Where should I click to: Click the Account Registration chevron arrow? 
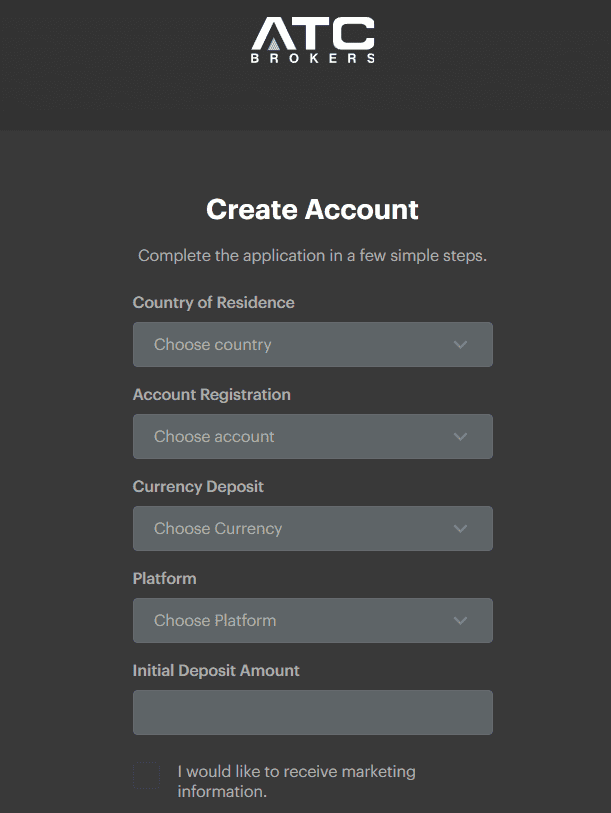coord(461,436)
